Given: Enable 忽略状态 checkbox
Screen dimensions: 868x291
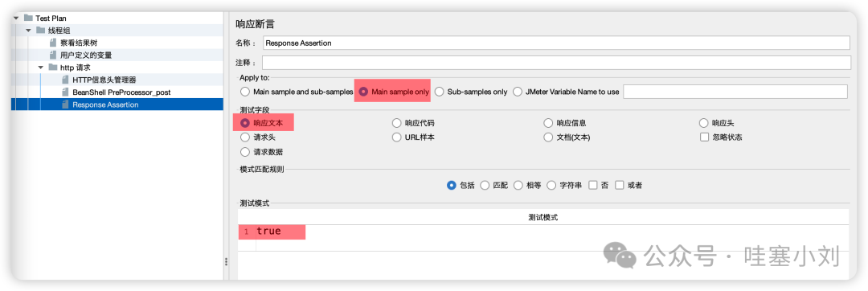Looking at the screenshot, I should pyautogui.click(x=704, y=137).
